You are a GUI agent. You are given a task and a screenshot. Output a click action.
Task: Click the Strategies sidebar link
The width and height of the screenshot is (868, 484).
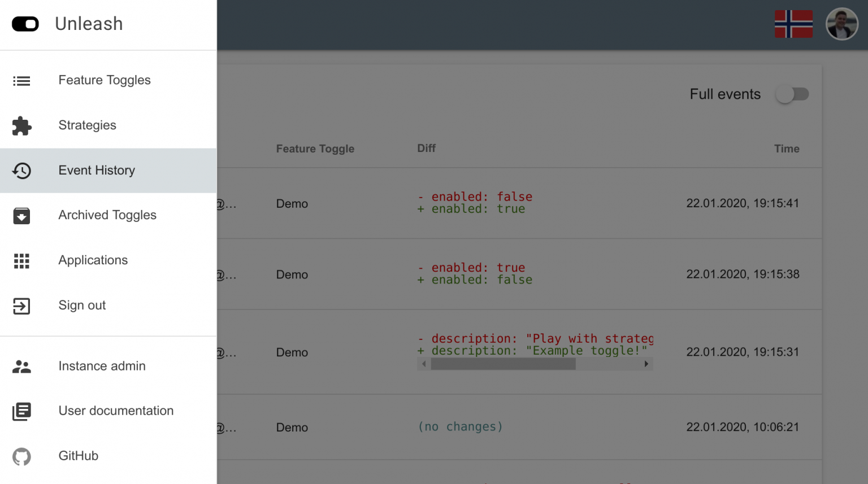coord(87,125)
